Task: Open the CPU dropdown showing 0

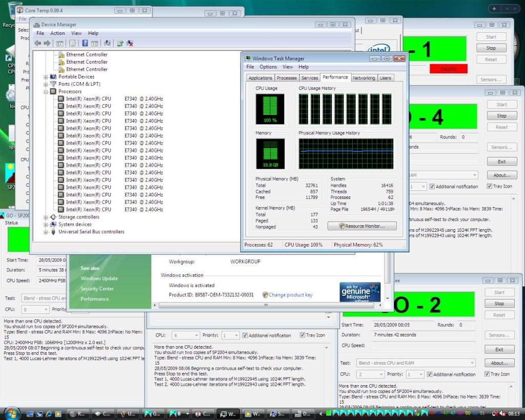Action: pos(35,309)
